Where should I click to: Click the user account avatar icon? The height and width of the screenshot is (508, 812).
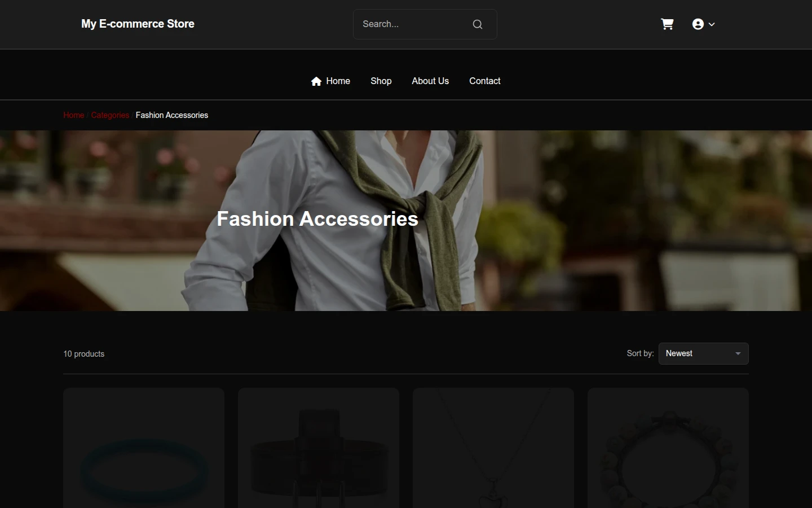698,24
